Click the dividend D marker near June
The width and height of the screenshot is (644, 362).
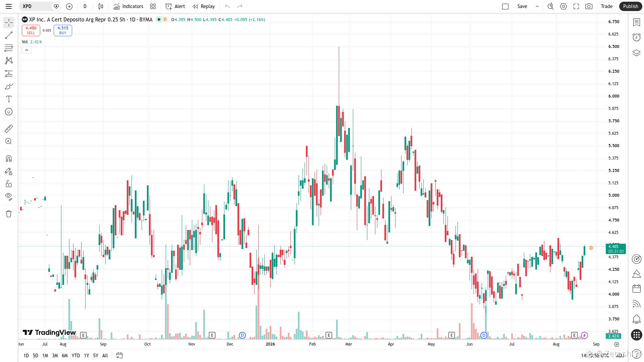484,335
